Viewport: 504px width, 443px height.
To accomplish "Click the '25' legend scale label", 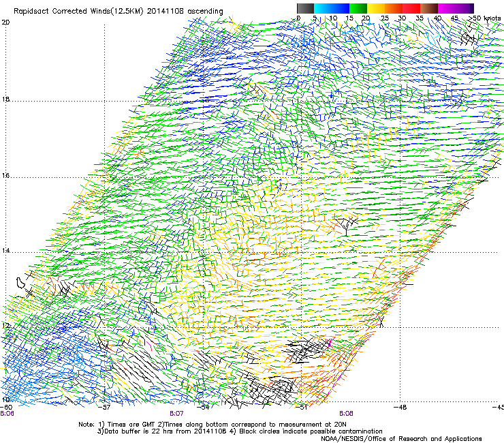I will pyautogui.click(x=385, y=18).
